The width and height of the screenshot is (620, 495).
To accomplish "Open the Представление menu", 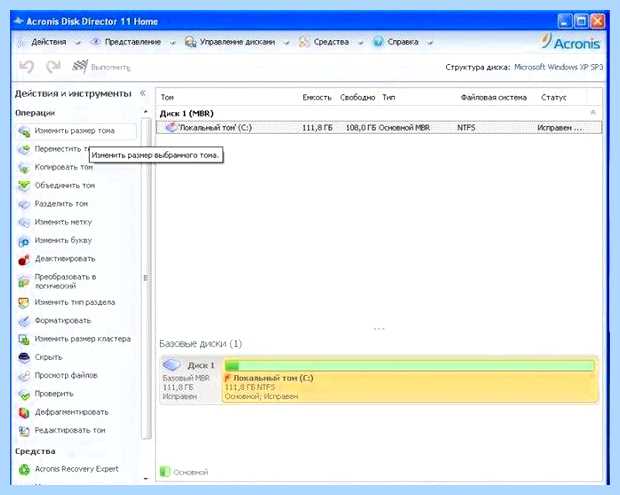I will tap(133, 42).
